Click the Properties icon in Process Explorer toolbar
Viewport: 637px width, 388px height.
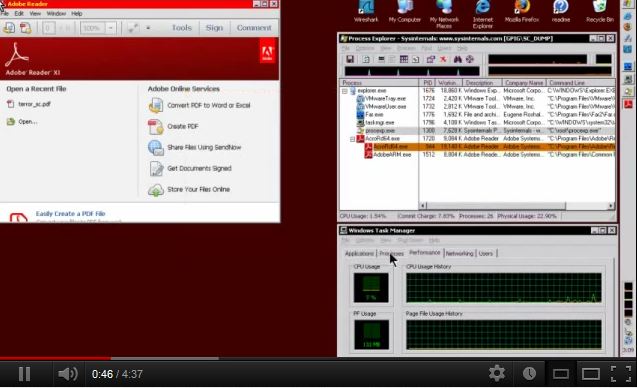coord(431,59)
